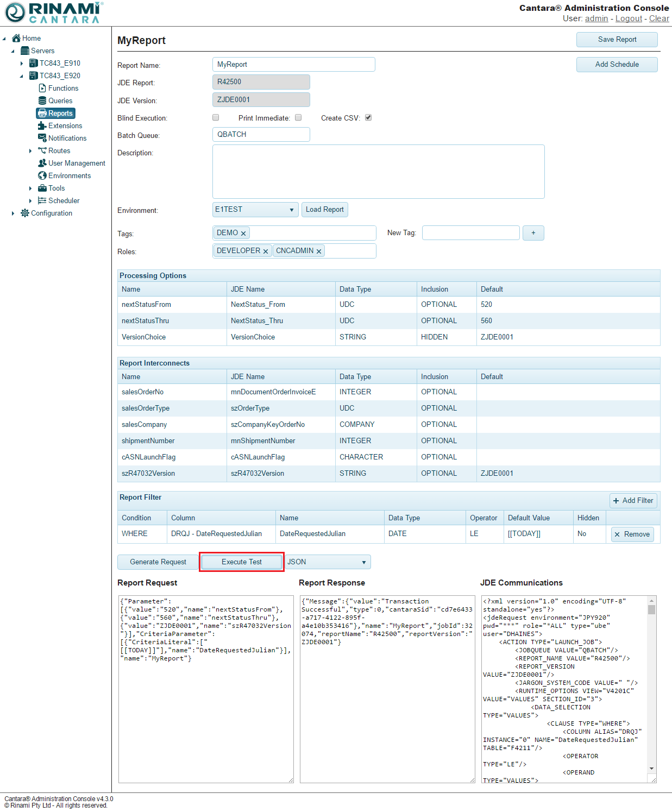The image size is (672, 812).
Task: Open the E1TEST environment dropdown
Action: click(255, 210)
